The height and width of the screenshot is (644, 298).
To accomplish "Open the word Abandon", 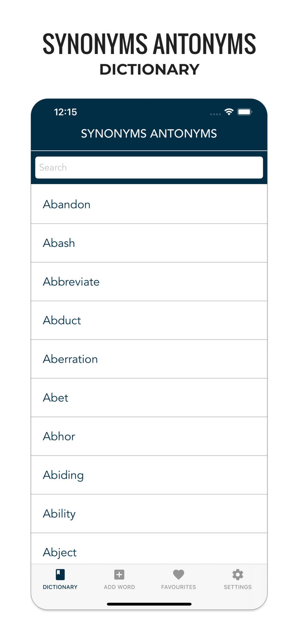I will point(149,204).
